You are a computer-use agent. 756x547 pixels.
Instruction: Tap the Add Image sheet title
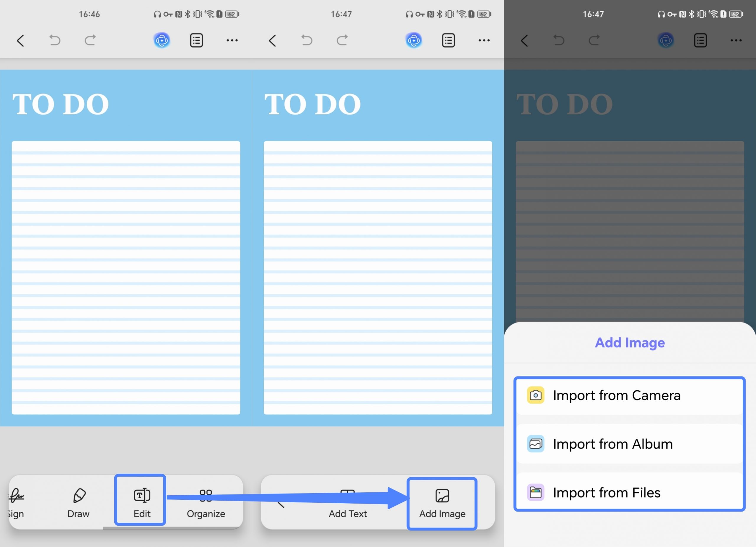point(630,343)
